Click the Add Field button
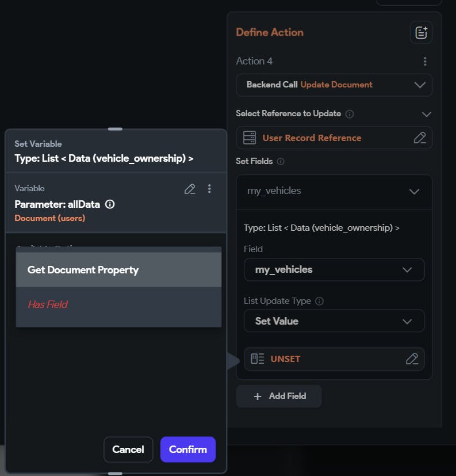This screenshot has height=476, width=456. tap(279, 396)
